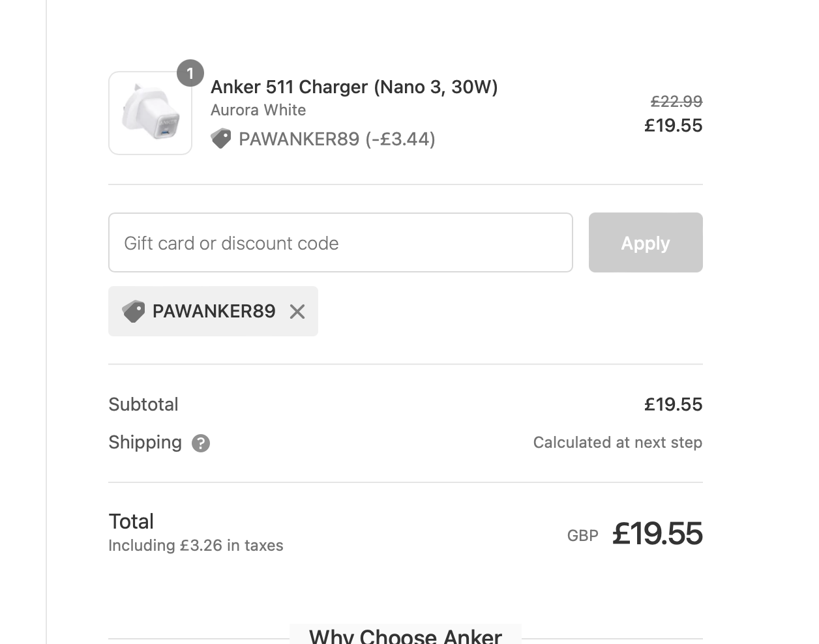Image resolution: width=819 pixels, height=644 pixels.
Task: Remove the PAWANKER89 discount code
Action: click(x=297, y=312)
